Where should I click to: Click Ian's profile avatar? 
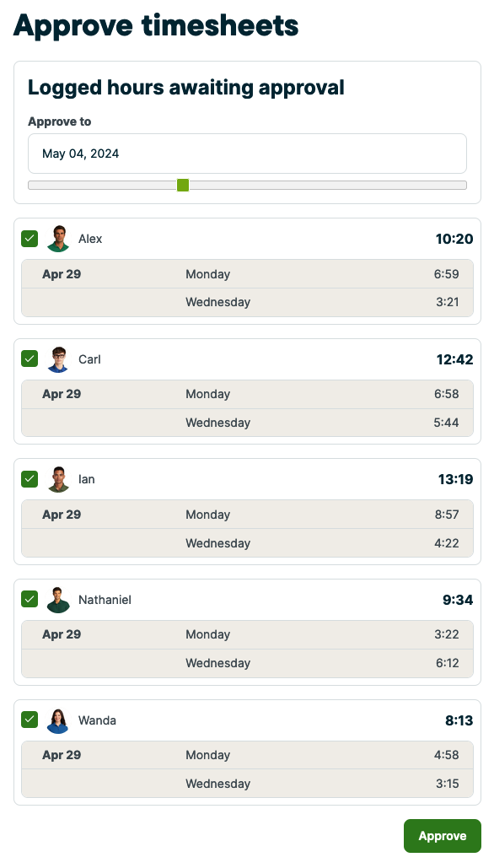(x=58, y=479)
